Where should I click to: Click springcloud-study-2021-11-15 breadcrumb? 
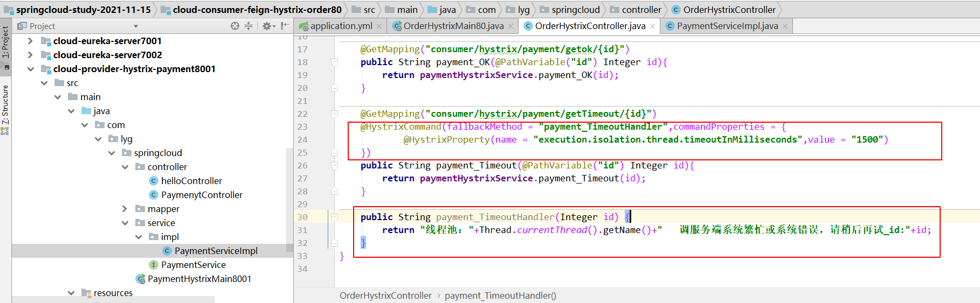pos(83,10)
